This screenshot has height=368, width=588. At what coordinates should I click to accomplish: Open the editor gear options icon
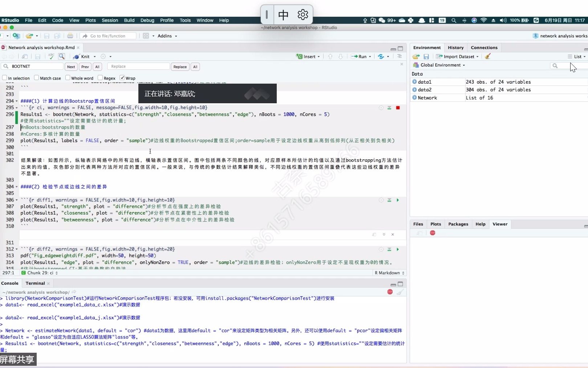click(x=103, y=56)
